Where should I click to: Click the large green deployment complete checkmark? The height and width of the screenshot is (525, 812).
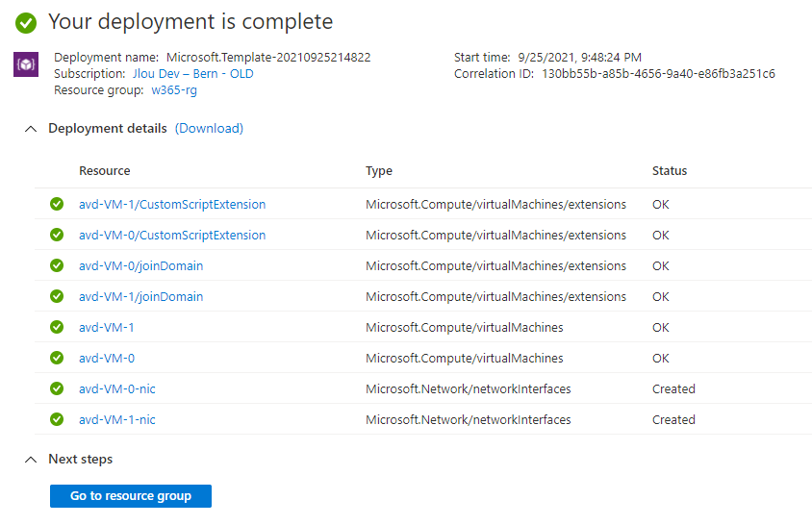point(26,22)
